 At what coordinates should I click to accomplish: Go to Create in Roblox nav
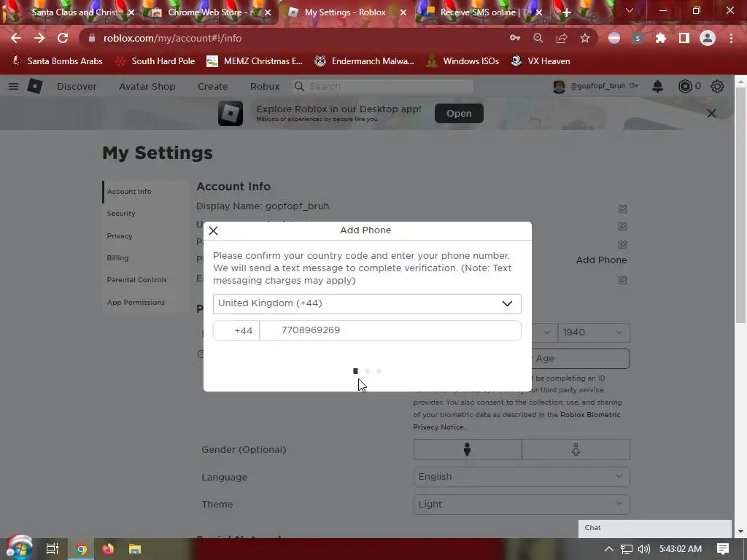212,86
